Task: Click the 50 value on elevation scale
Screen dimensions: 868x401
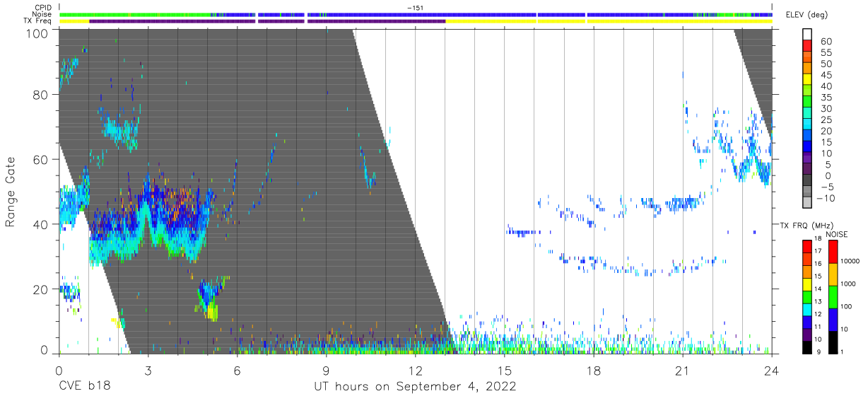Action: [826, 64]
